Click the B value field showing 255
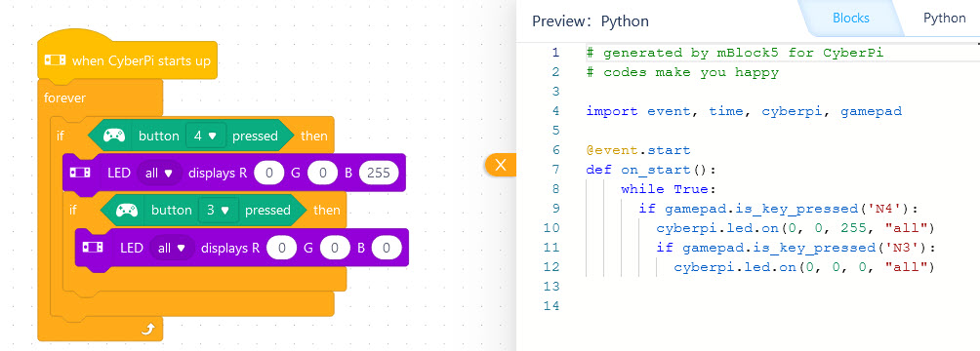The height and width of the screenshot is (351, 980). pyautogui.click(x=379, y=173)
